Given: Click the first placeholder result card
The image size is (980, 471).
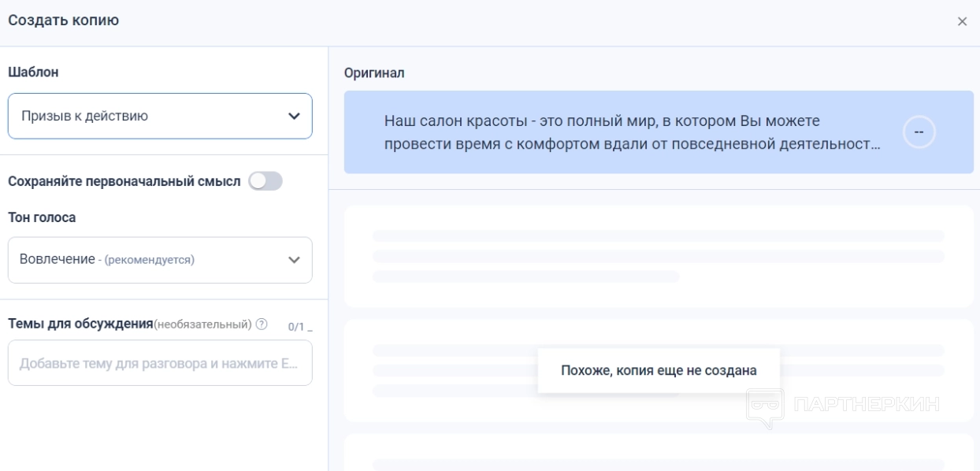Looking at the screenshot, I should (x=659, y=256).
